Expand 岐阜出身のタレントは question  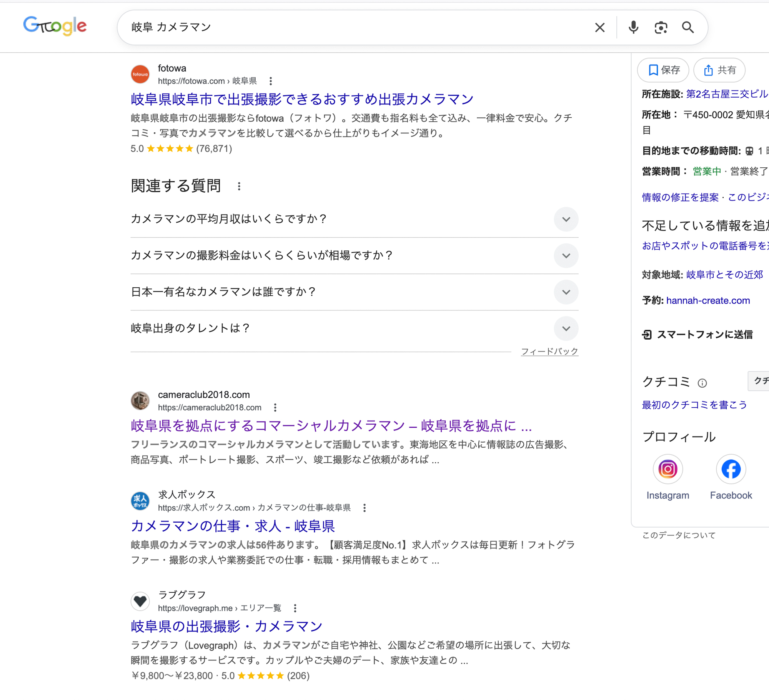566,328
